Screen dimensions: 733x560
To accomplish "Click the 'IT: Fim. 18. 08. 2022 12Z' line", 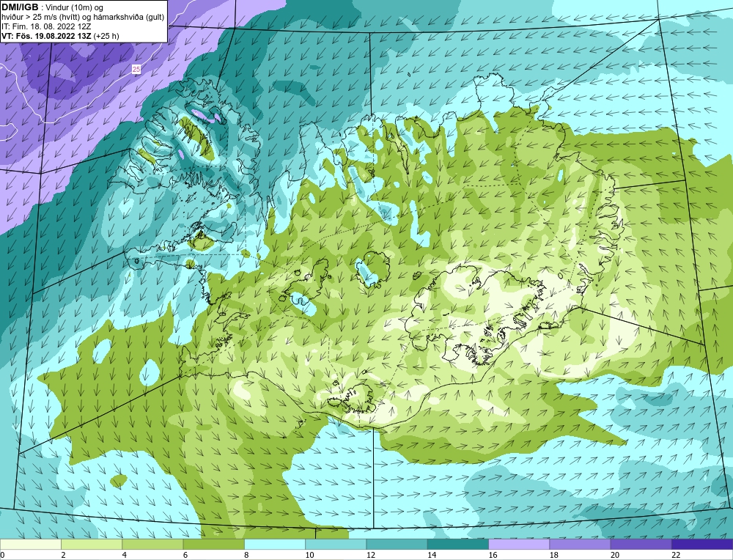I will [46, 26].
